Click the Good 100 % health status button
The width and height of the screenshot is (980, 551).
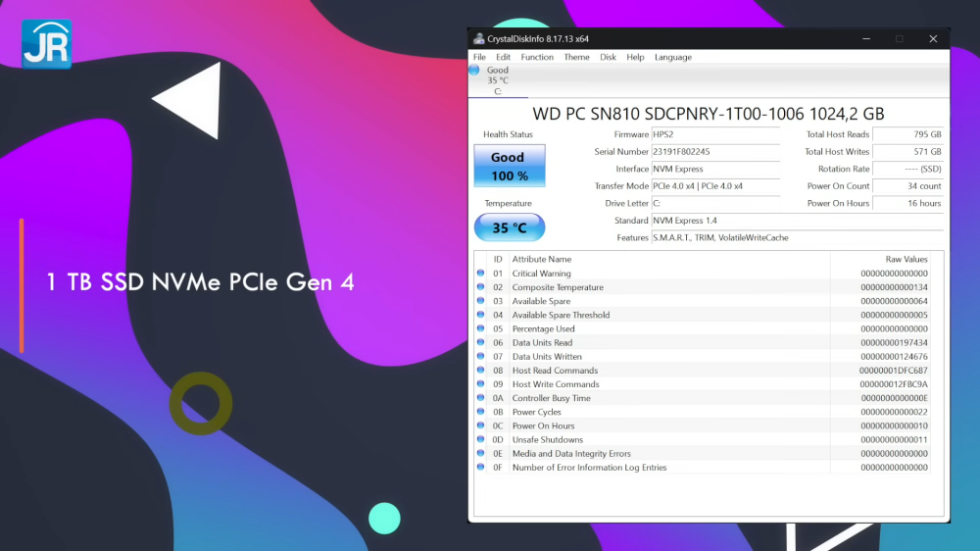509,166
